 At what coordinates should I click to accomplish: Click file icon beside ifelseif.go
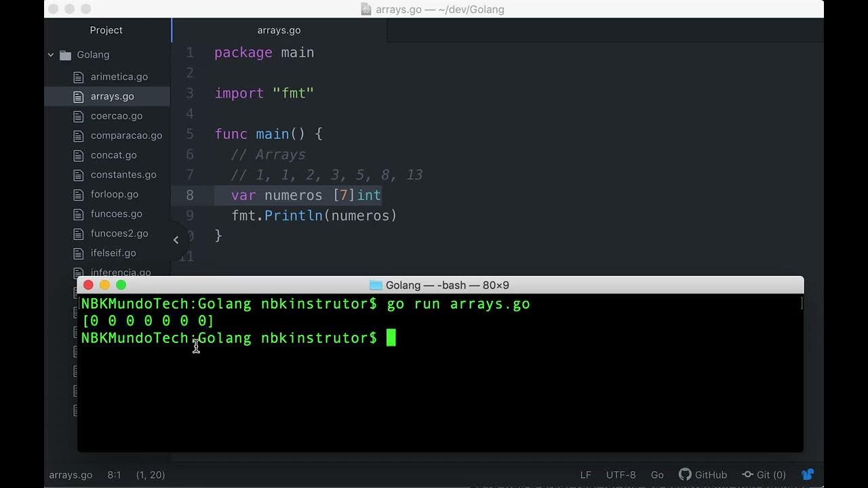[79, 253]
